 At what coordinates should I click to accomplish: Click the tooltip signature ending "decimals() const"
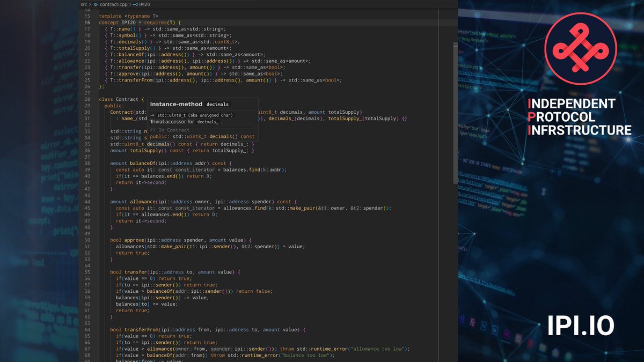pos(202,136)
